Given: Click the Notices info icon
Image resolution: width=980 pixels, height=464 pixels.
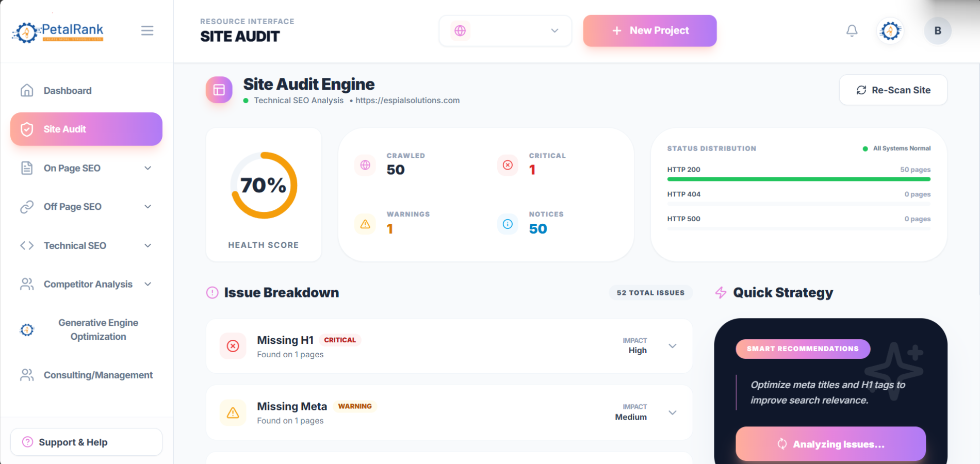Looking at the screenshot, I should coord(508,224).
